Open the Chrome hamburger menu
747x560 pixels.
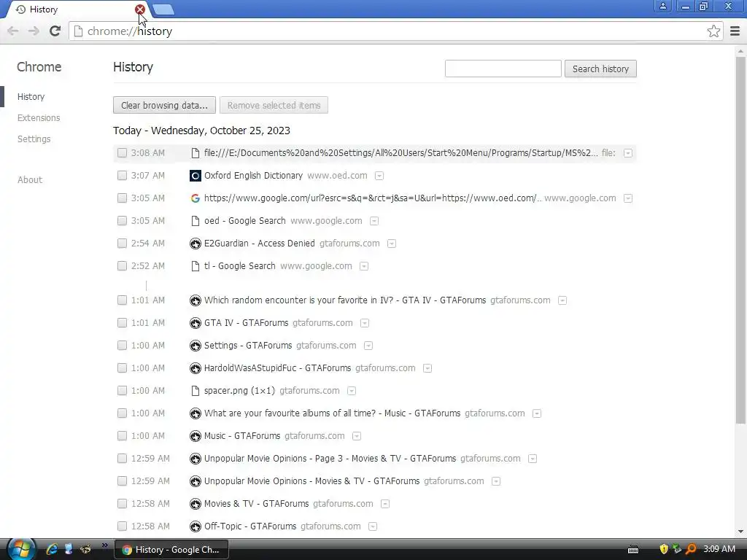tap(735, 31)
